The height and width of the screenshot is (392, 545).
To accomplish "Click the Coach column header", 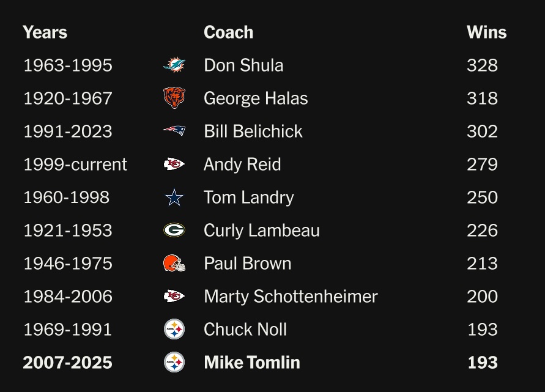I will (228, 32).
